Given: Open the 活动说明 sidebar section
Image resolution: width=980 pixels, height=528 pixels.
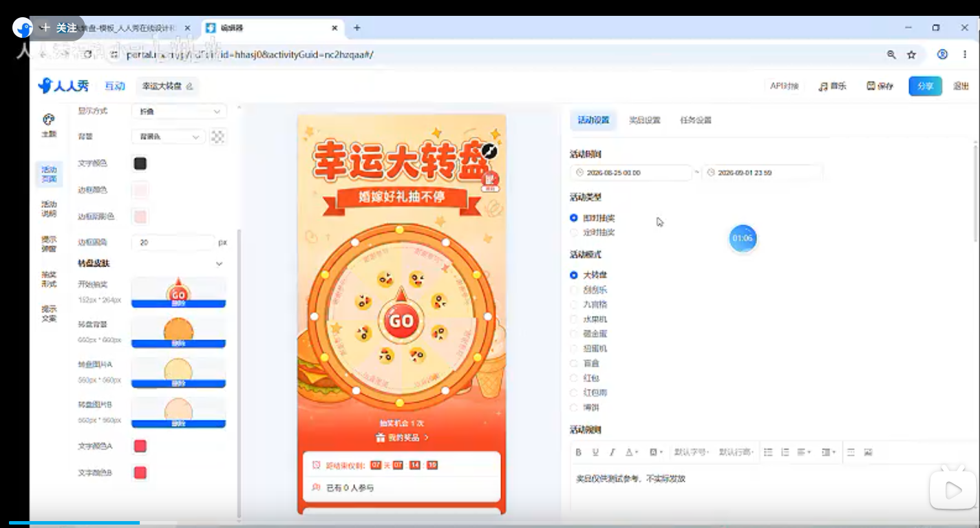Looking at the screenshot, I should pos(48,209).
